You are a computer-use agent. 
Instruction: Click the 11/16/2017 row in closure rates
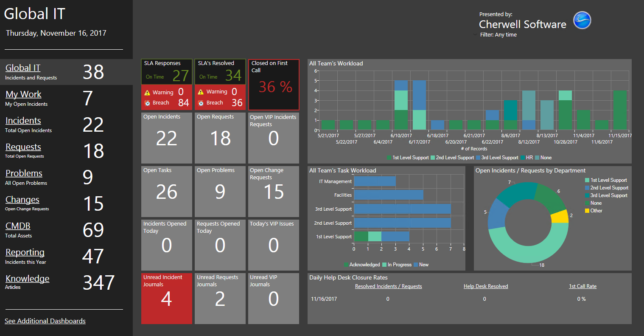(469, 299)
